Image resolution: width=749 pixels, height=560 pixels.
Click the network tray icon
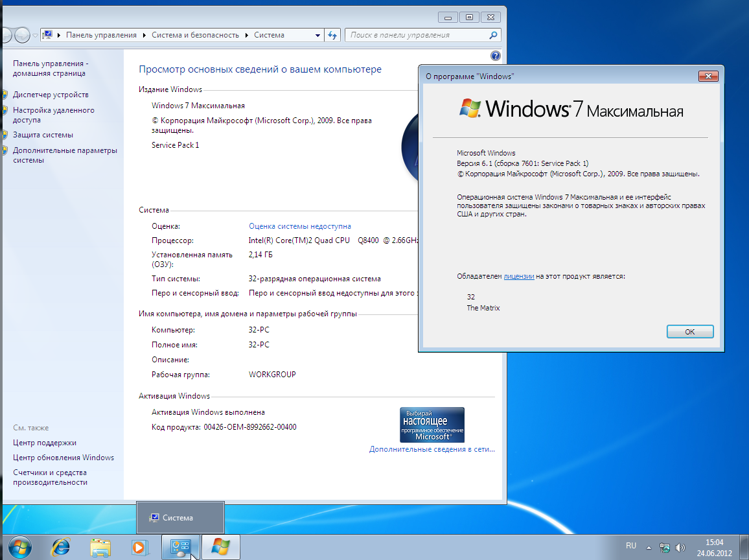(665, 548)
